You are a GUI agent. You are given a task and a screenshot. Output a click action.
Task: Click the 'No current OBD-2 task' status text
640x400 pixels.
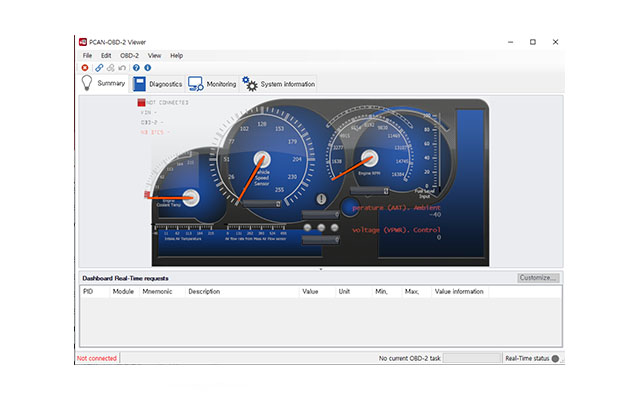pos(409,358)
